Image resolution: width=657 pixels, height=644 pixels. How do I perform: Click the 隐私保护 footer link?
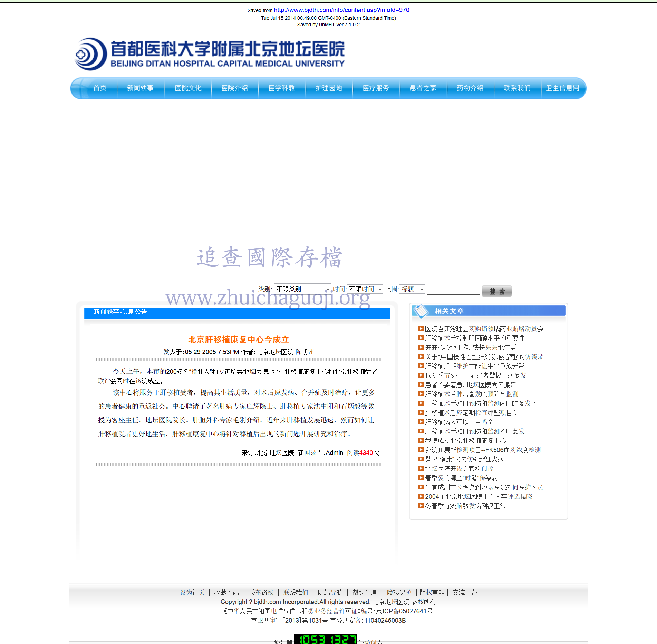click(399, 593)
